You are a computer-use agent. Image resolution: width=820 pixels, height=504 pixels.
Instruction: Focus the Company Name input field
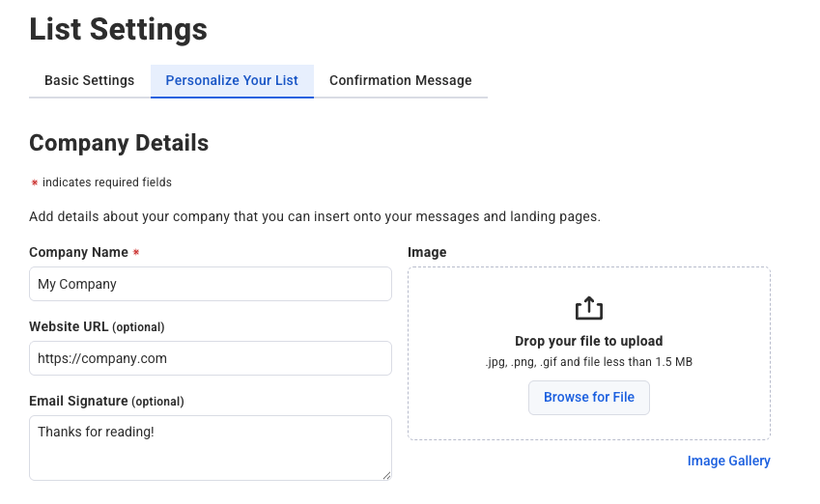click(210, 284)
